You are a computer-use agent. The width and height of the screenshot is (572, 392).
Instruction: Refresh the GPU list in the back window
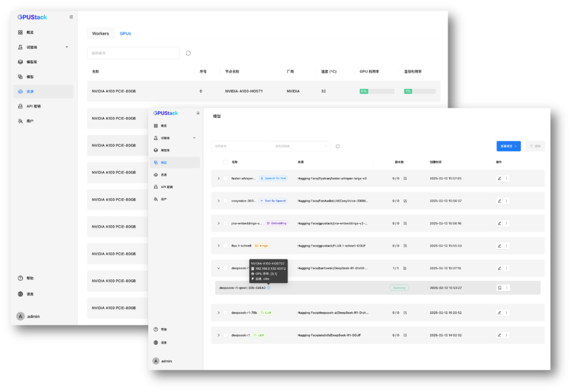(x=188, y=53)
